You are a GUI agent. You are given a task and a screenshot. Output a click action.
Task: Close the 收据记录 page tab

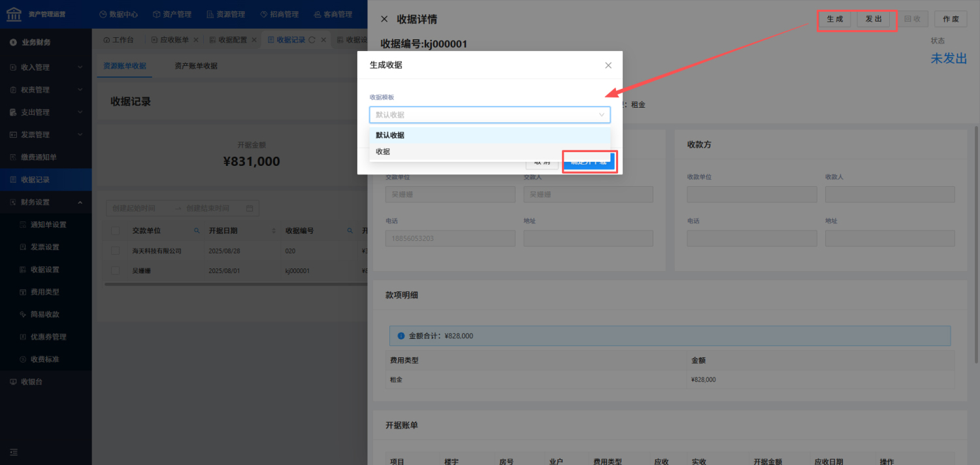pyautogui.click(x=323, y=40)
